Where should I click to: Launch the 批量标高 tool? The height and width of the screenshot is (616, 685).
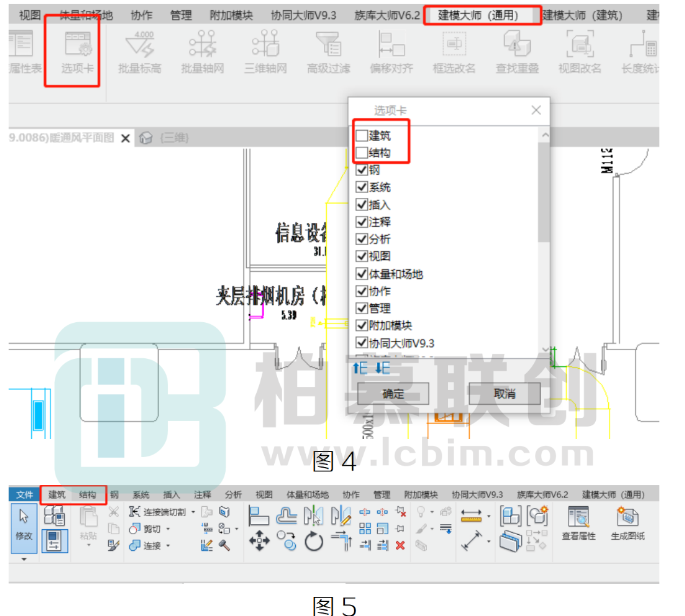tap(140, 52)
